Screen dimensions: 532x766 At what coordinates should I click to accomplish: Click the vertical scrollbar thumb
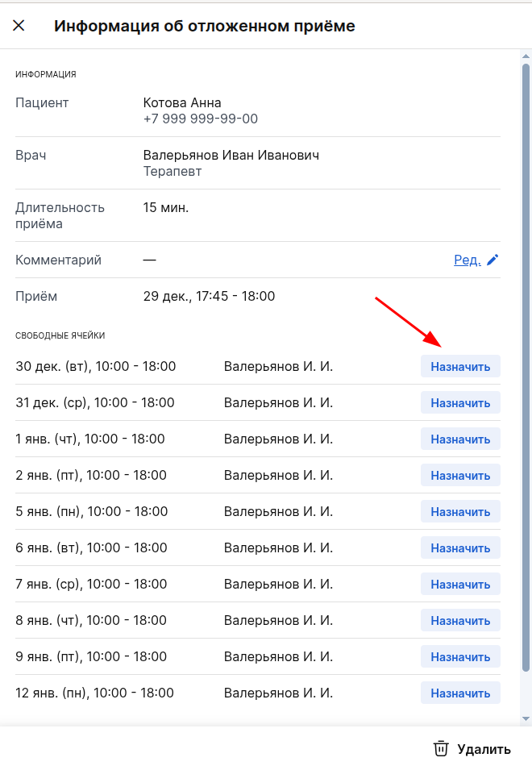point(526,363)
